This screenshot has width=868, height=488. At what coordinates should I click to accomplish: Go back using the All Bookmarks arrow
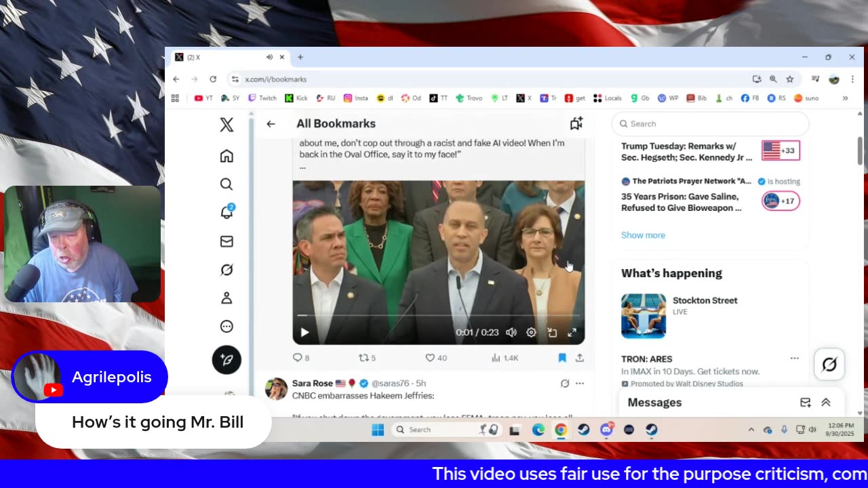click(x=271, y=123)
